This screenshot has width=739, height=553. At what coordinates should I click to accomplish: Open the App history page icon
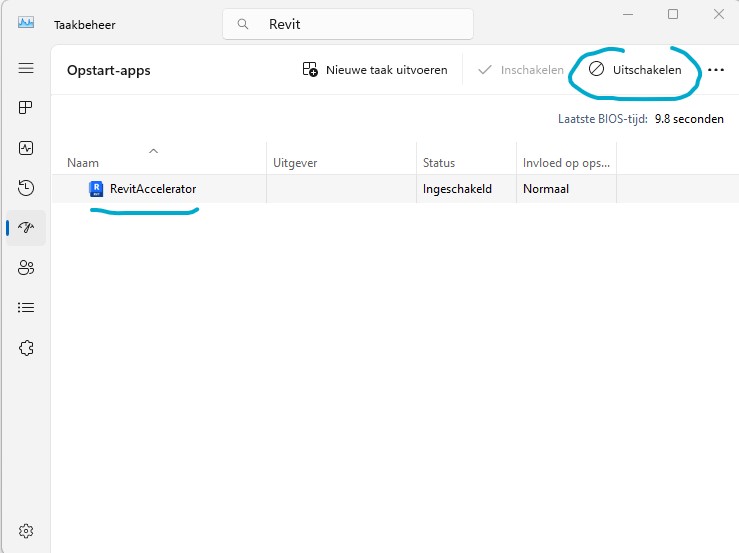click(26, 188)
